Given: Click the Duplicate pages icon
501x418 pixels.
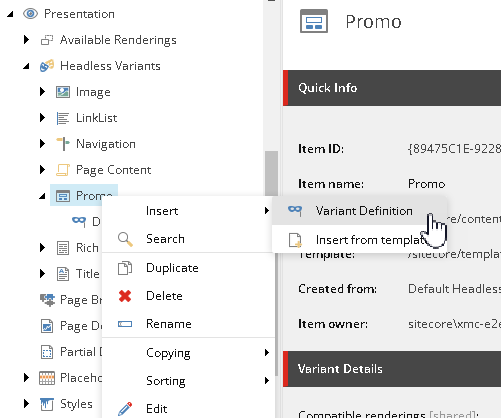Looking at the screenshot, I should click(x=125, y=268).
